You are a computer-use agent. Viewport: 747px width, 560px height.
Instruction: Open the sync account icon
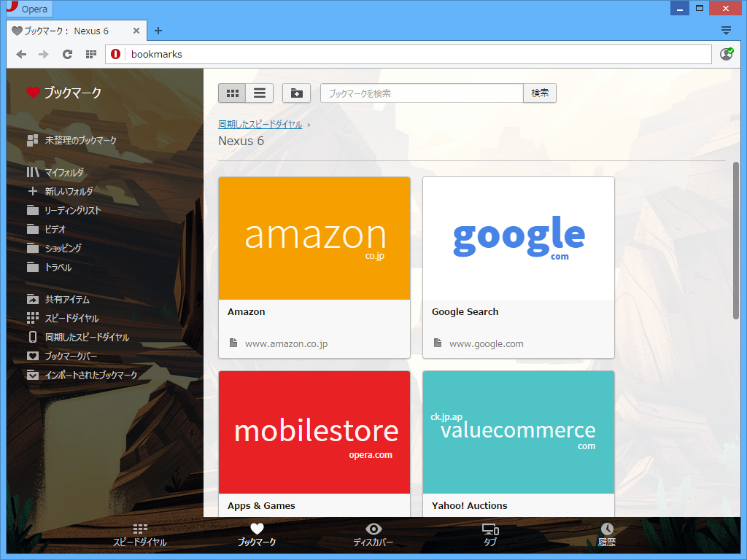[x=727, y=54]
